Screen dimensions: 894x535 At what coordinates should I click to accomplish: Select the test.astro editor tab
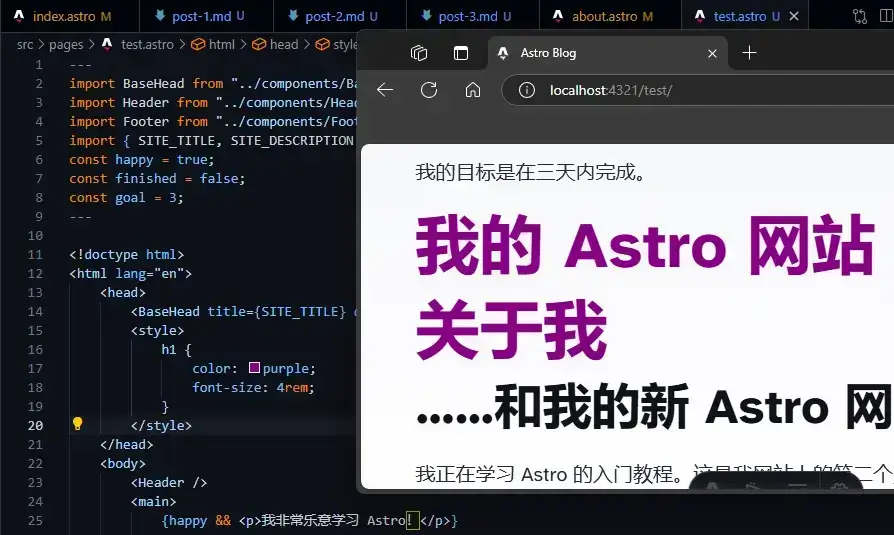[746, 16]
